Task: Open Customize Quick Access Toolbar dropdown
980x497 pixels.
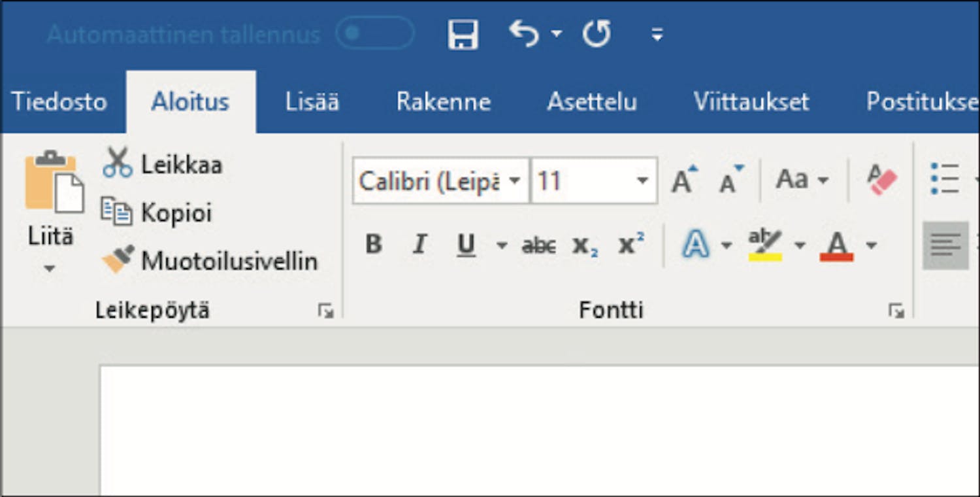Action: point(657,34)
